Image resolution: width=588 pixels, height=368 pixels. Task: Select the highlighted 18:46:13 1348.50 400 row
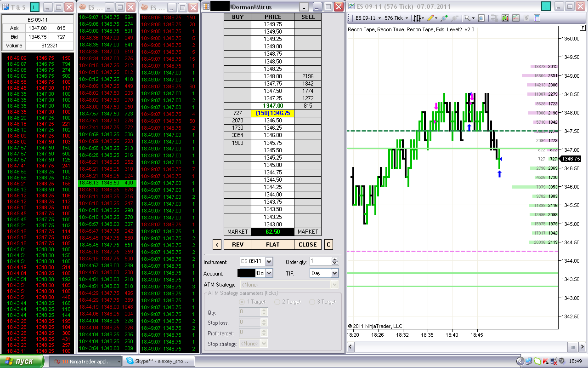click(107, 183)
